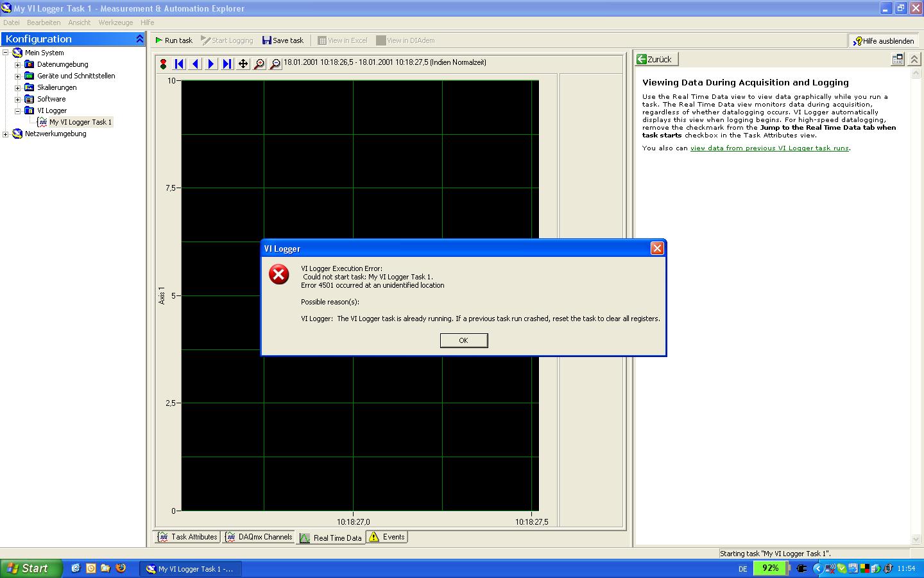Select the pan (four-arrow) tool
This screenshot has width=924, height=578.
coord(243,64)
